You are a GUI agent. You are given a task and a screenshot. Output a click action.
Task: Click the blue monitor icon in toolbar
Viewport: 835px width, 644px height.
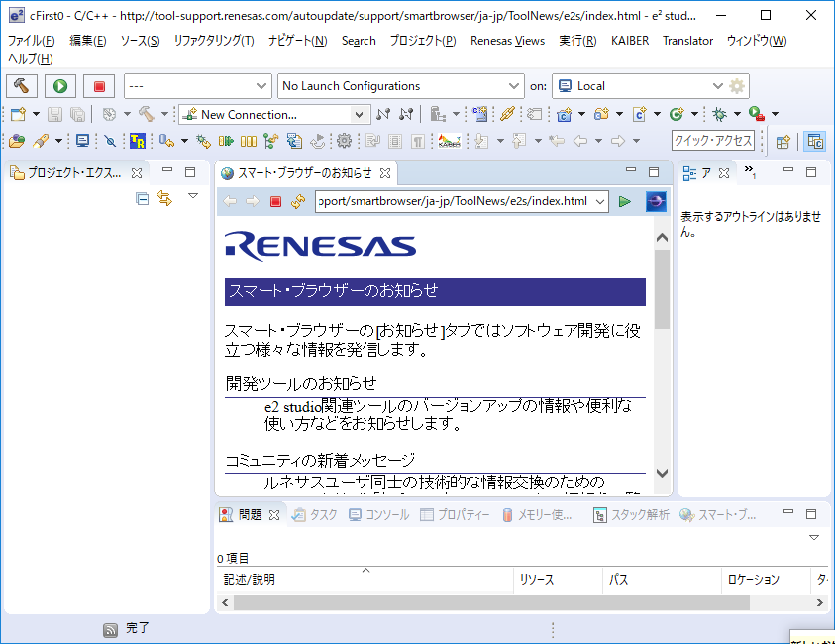point(82,141)
